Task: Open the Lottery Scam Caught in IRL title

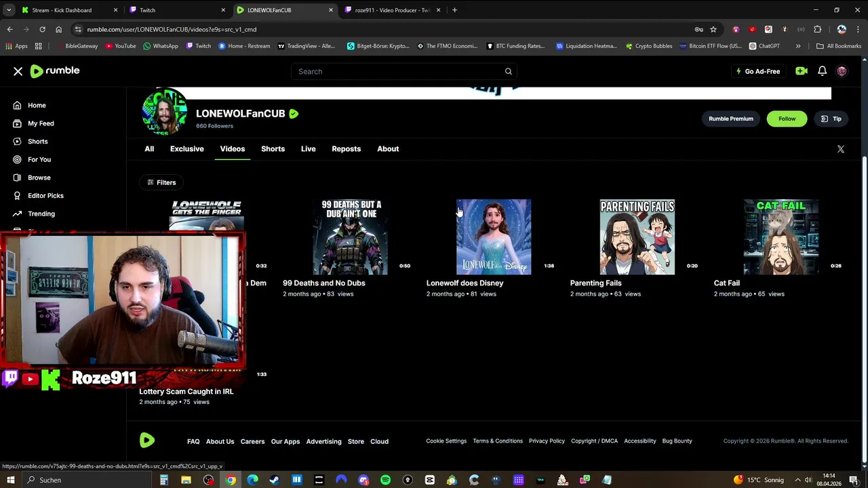Action: pos(186,391)
